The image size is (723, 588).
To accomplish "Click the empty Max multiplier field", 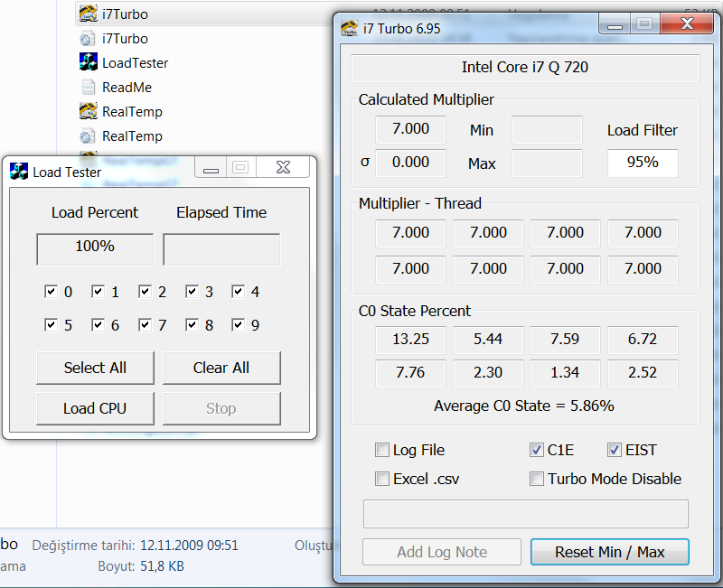I will [547, 163].
